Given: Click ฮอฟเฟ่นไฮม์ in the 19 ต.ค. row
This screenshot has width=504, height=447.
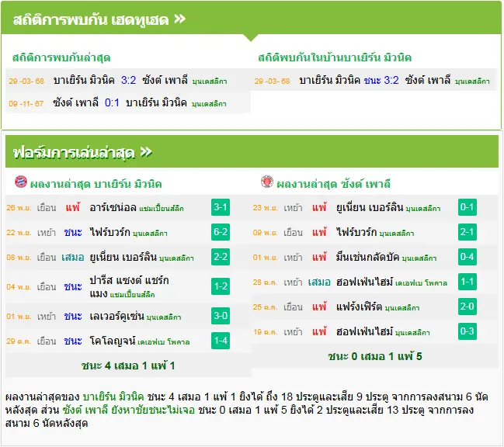Looking at the screenshot, I should [x=364, y=331].
